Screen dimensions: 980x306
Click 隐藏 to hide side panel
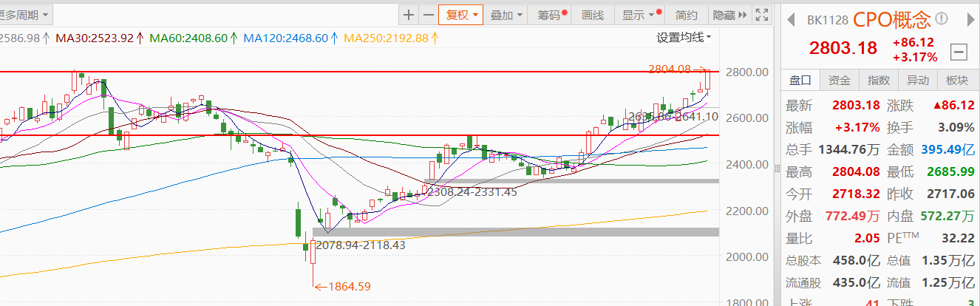pos(730,14)
